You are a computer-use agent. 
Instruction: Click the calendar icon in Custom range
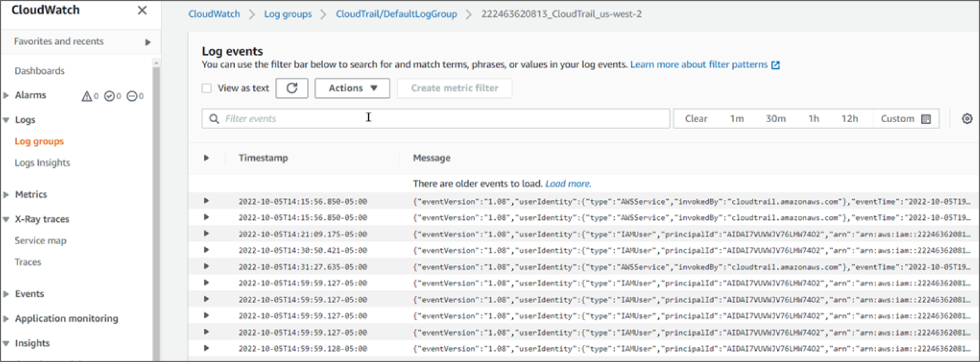(x=926, y=119)
